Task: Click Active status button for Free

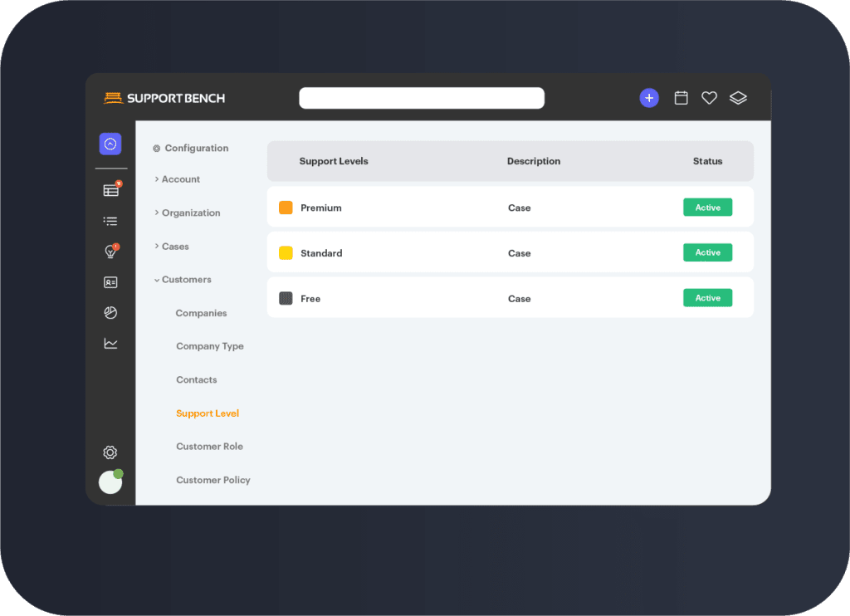Action: pos(707,298)
